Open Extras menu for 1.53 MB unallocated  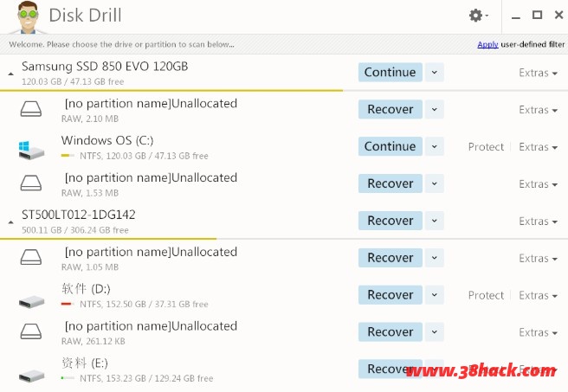coord(538,183)
